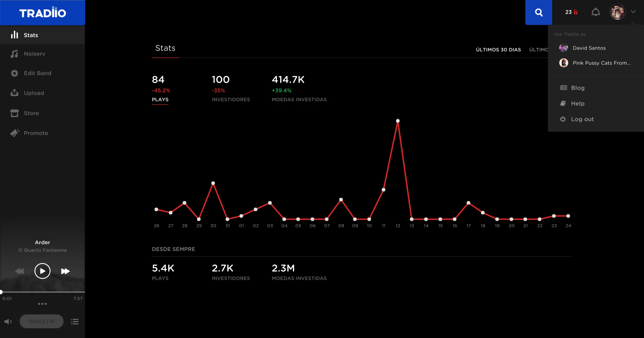644x338 pixels.
Task: Click the chart peak on day 12
Action: [x=398, y=121]
